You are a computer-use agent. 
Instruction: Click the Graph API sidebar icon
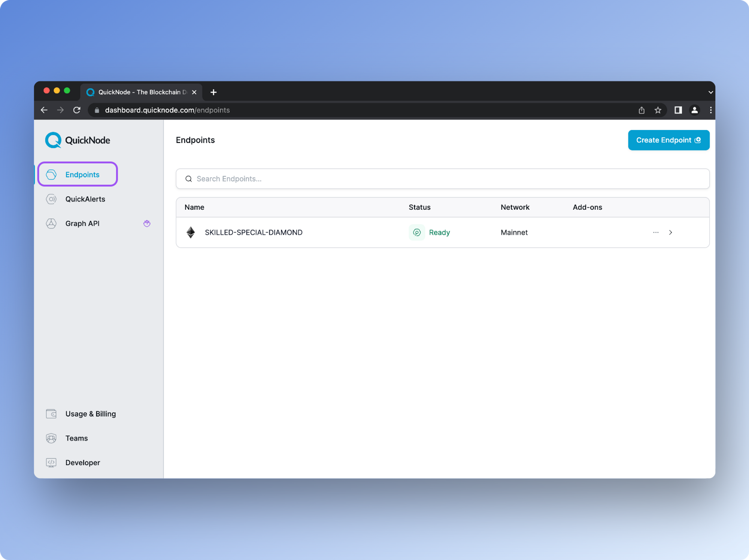point(52,223)
